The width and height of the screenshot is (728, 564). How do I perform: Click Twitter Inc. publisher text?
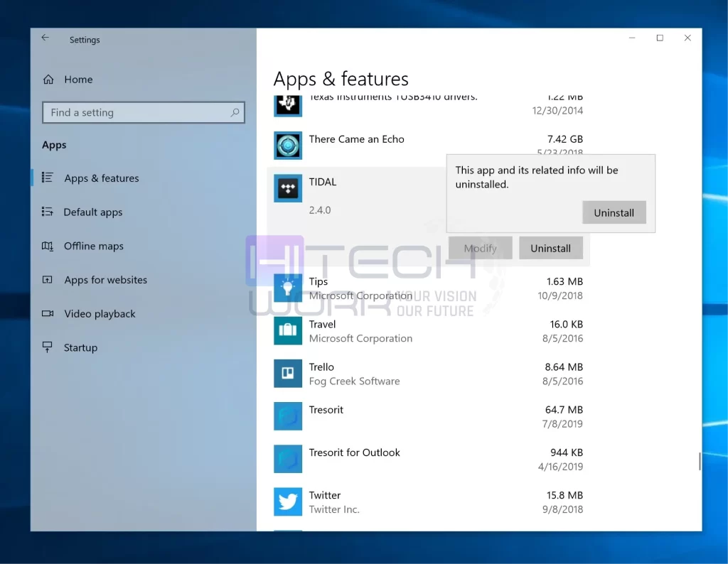pyautogui.click(x=334, y=509)
